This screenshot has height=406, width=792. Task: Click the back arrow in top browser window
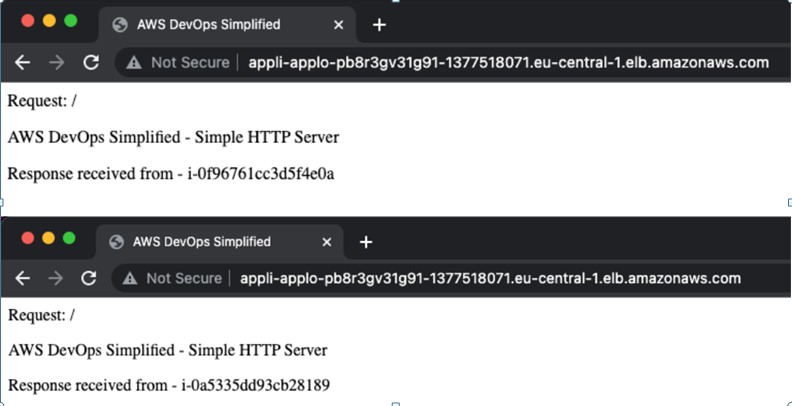(x=22, y=63)
